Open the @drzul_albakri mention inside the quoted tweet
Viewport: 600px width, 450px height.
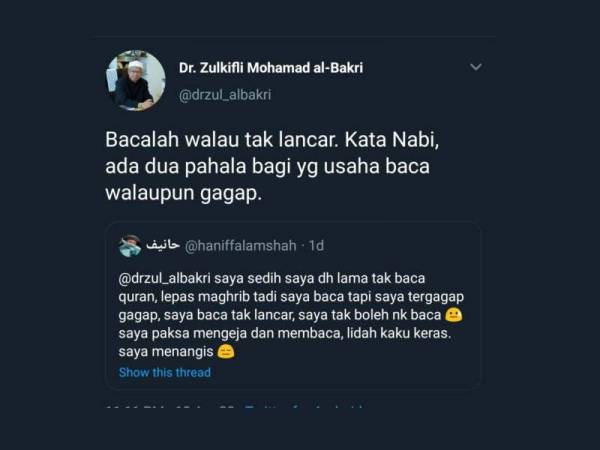(165, 279)
